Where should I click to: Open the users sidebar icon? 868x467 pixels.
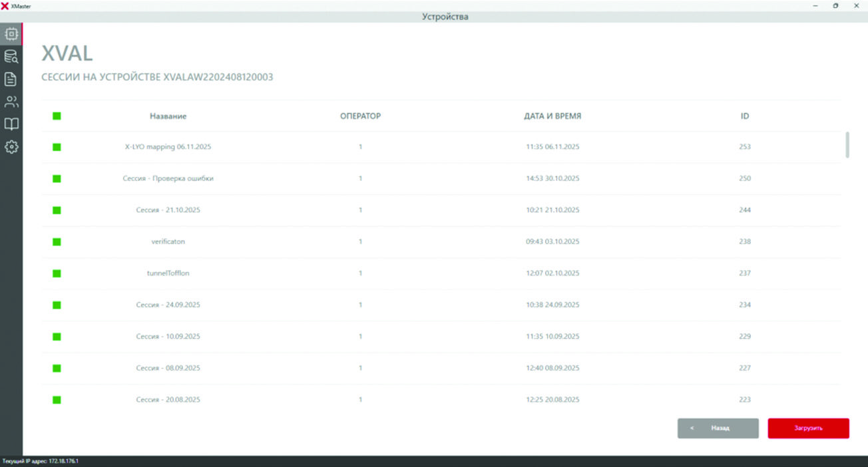[11, 102]
